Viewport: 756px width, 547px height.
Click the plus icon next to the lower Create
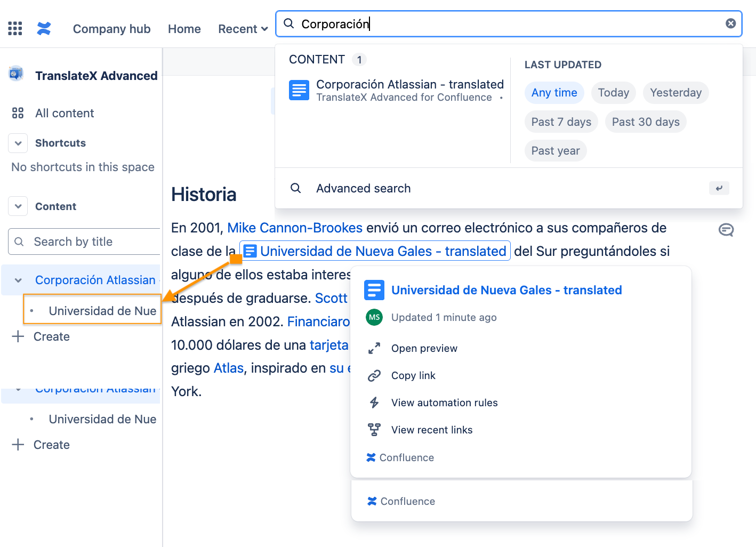click(18, 445)
